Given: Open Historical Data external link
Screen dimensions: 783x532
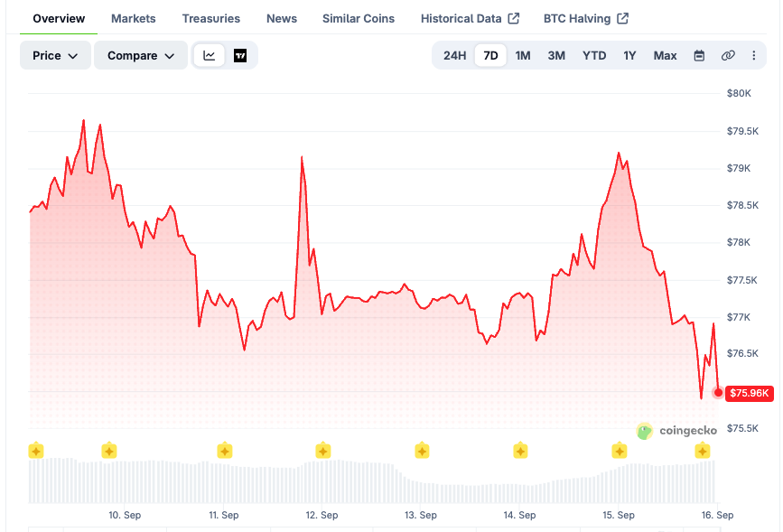Looking at the screenshot, I should tap(470, 18).
